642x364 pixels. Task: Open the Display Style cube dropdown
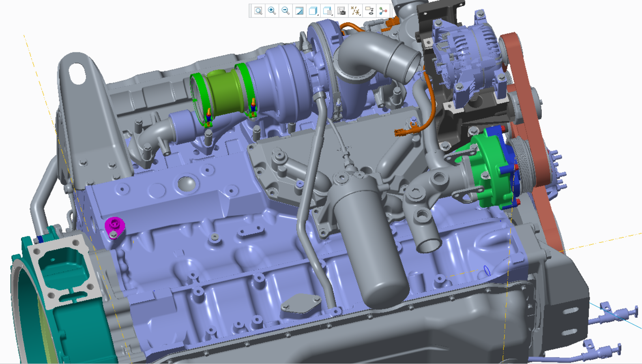313,11
